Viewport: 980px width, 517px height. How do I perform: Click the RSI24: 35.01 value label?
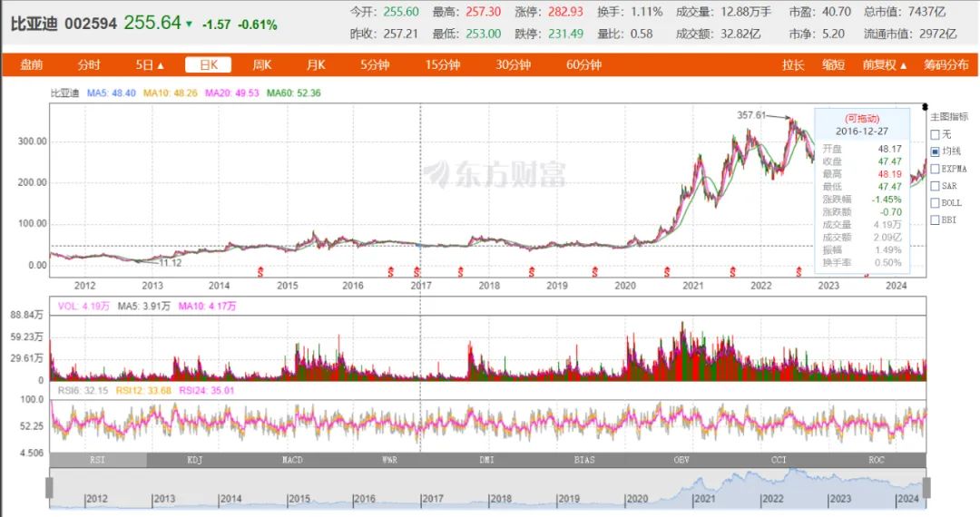[x=206, y=390]
